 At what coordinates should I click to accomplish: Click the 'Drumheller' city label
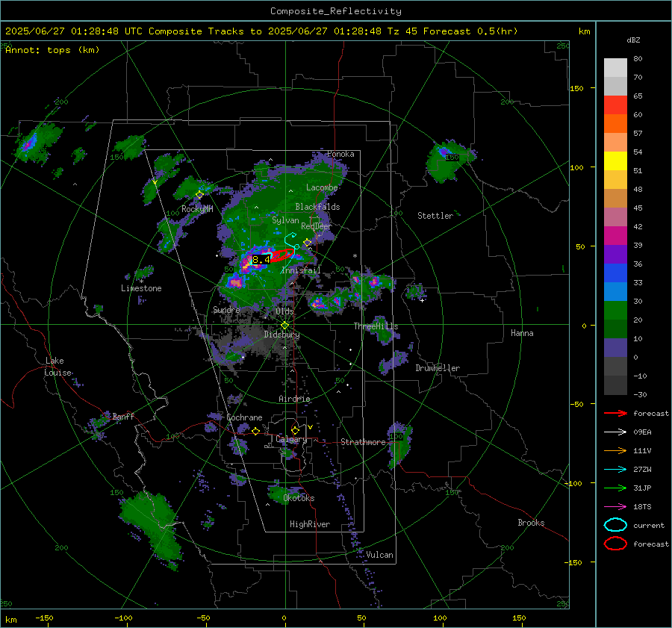[438, 368]
